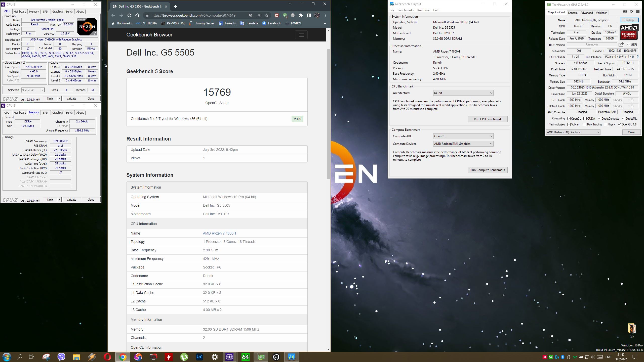Toggle Chrome side panel icon
The image size is (644, 362).
click(x=309, y=15)
